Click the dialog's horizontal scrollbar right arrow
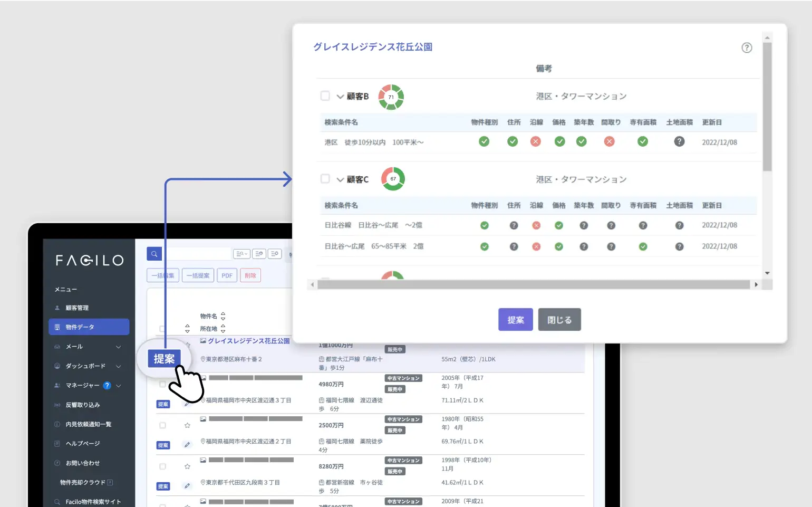 click(x=756, y=285)
